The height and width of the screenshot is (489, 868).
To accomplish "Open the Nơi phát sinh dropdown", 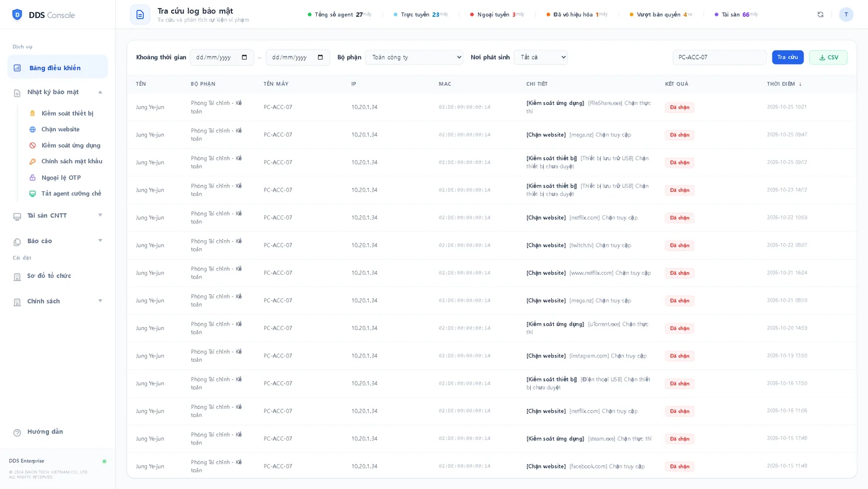I will pyautogui.click(x=541, y=57).
